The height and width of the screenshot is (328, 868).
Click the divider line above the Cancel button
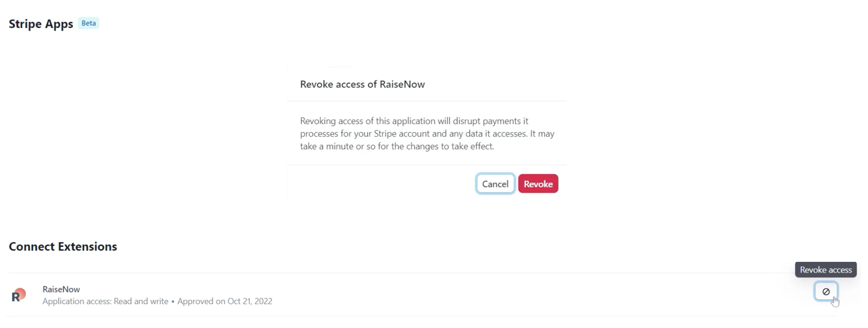pyautogui.click(x=427, y=164)
